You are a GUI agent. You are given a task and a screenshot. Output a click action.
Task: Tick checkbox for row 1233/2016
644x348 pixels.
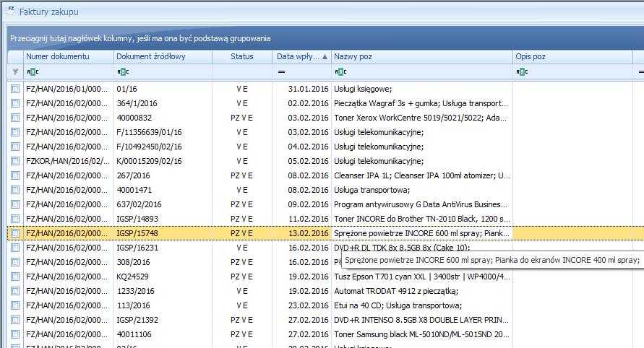(x=15, y=291)
